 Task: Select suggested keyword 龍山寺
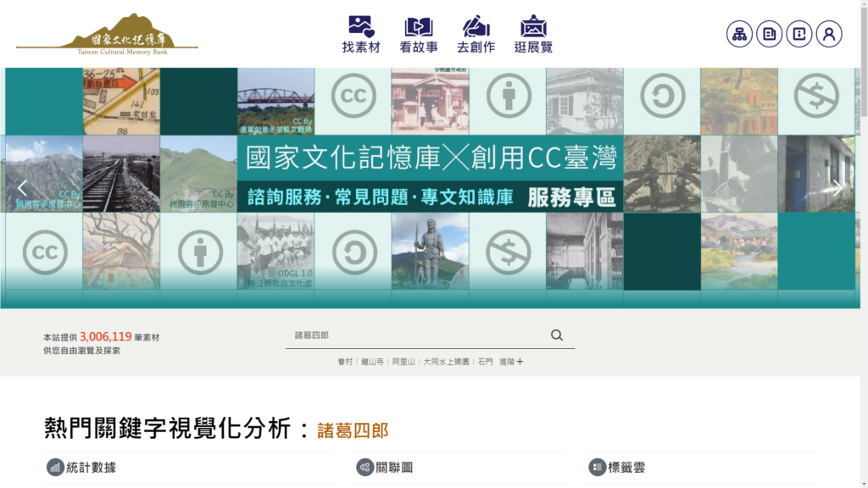pyautogui.click(x=372, y=362)
